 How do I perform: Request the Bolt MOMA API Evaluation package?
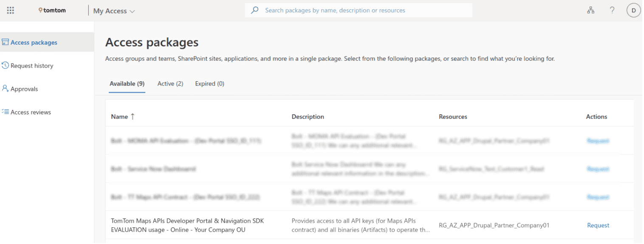598,141
